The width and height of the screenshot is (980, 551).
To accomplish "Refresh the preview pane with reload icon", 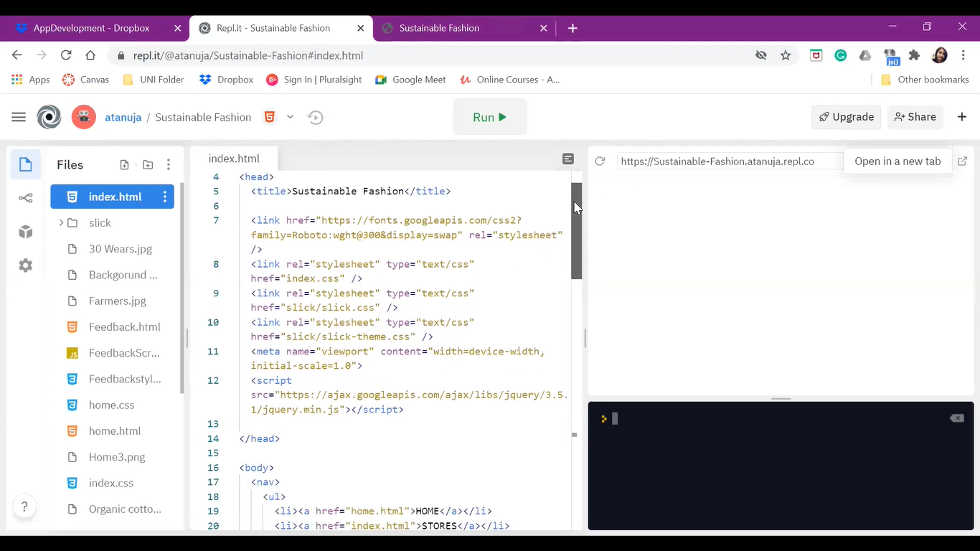I will click(x=600, y=161).
